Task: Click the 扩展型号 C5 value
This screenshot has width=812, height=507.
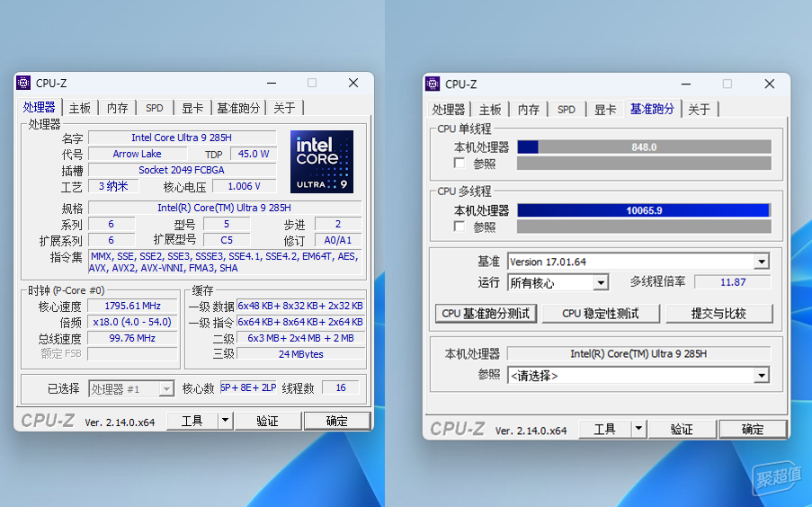Action: [x=227, y=240]
